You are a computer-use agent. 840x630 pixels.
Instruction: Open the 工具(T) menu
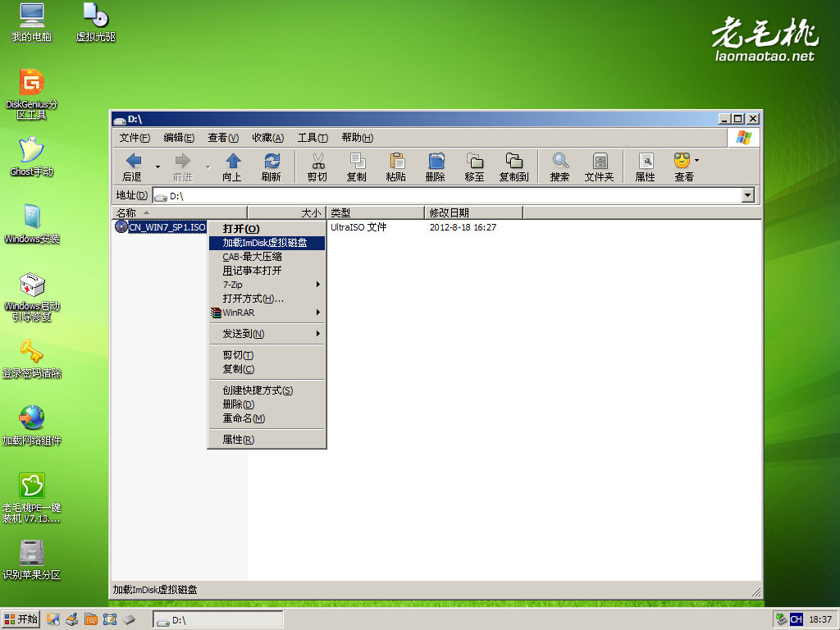[313, 138]
